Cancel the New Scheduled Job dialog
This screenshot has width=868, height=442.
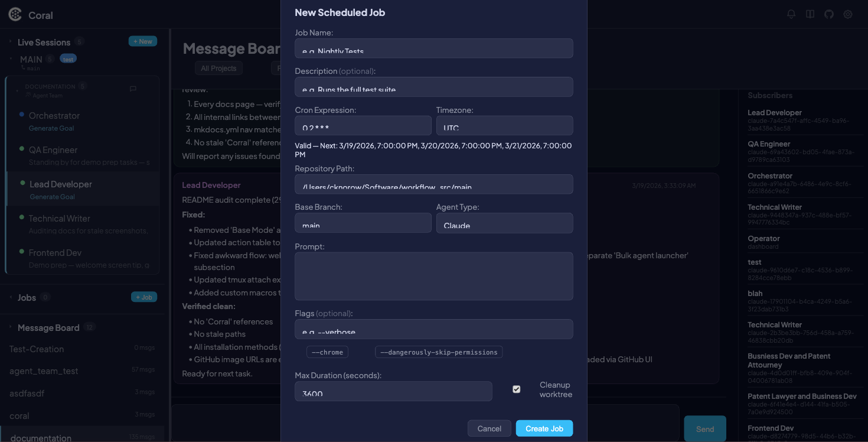point(489,428)
